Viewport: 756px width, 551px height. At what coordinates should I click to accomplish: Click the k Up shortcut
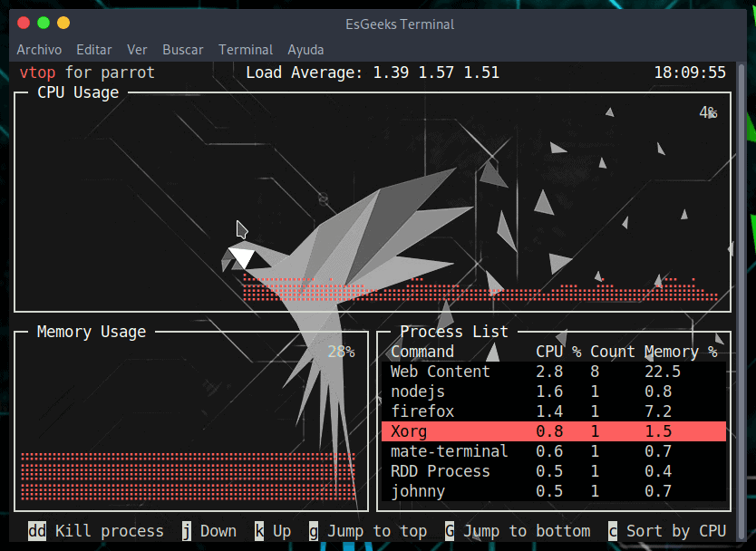(x=273, y=531)
